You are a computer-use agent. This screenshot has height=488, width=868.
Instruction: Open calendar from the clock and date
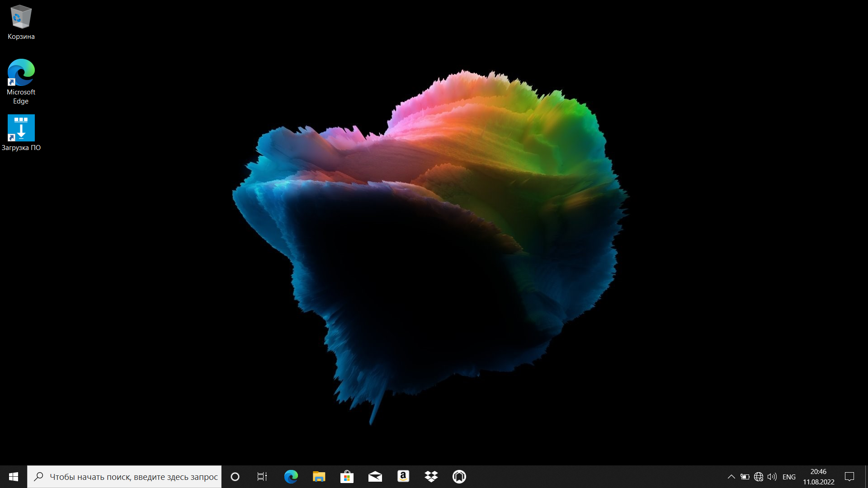818,477
